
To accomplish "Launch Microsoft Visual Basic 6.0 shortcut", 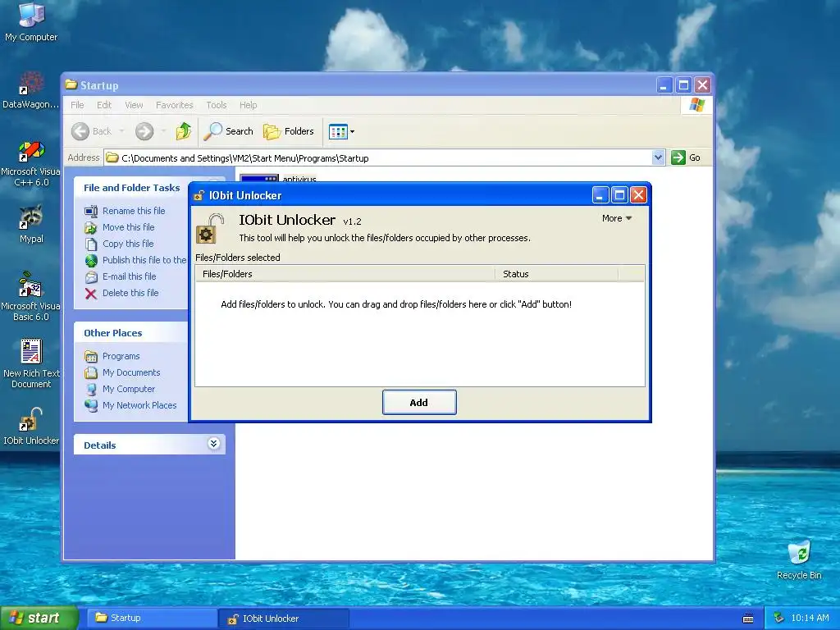I will tap(30, 296).
